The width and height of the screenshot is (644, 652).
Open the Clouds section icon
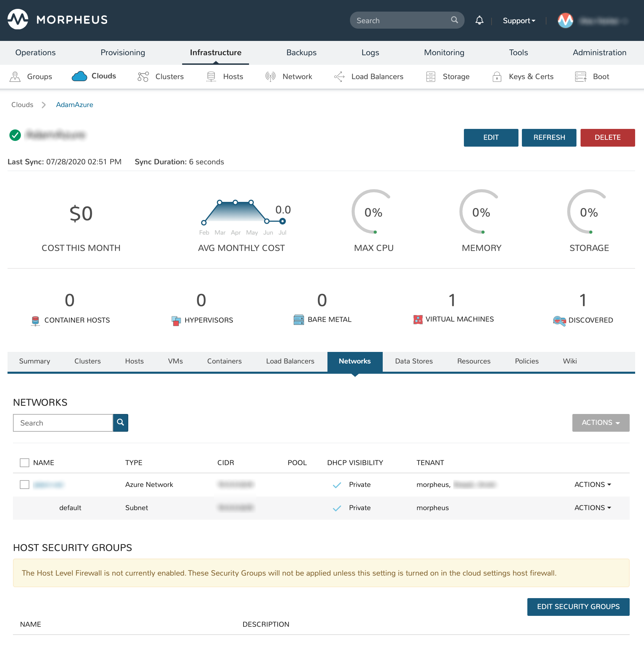[79, 76]
